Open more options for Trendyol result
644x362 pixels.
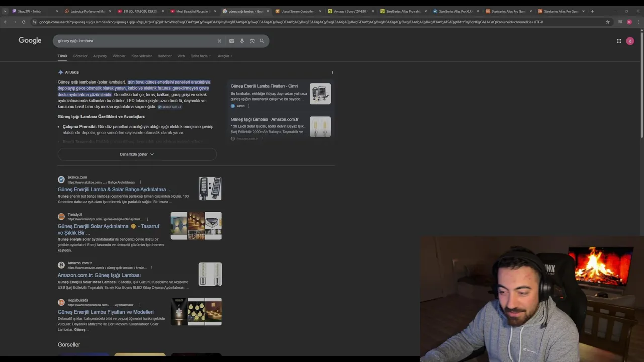147,219
